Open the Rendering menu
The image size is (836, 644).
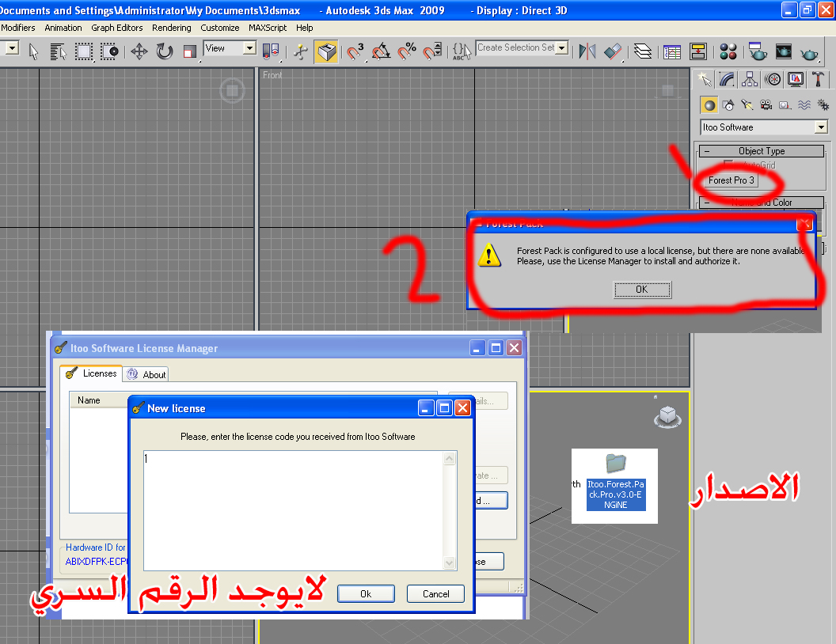tap(171, 28)
